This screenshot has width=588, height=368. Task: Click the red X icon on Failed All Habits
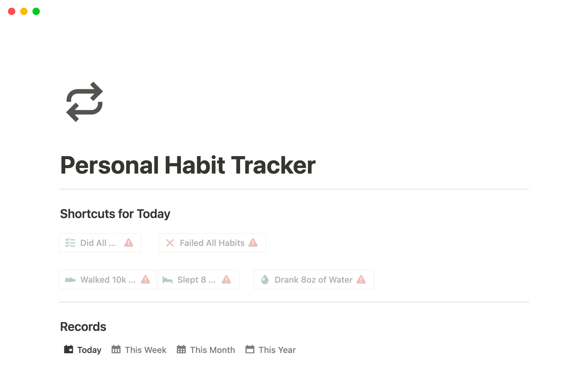[x=170, y=243]
